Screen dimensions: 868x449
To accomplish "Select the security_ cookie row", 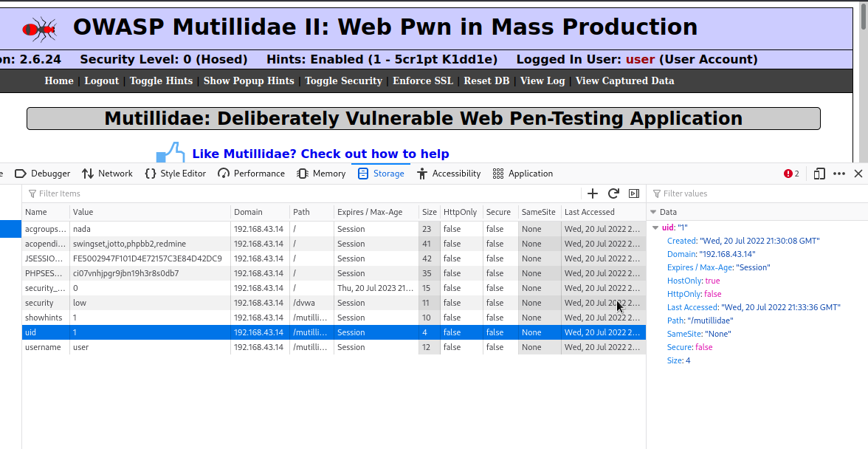I will coord(334,288).
